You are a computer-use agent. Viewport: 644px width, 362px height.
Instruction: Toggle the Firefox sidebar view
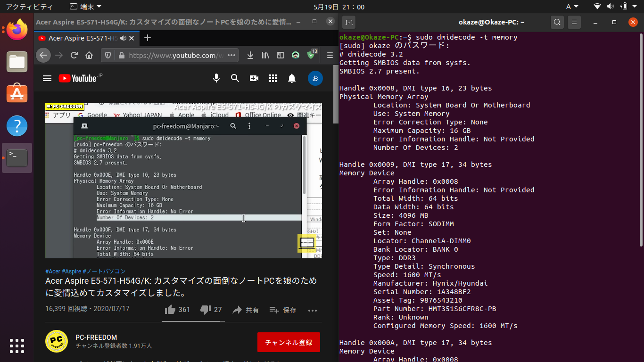coord(281,56)
